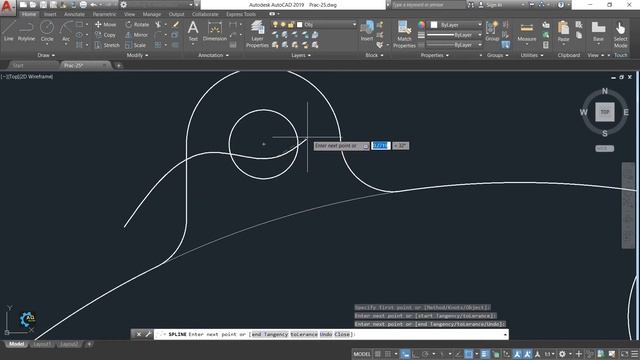Select the Trim tool scissors icon
640x360 pixels.
(x=158, y=24)
